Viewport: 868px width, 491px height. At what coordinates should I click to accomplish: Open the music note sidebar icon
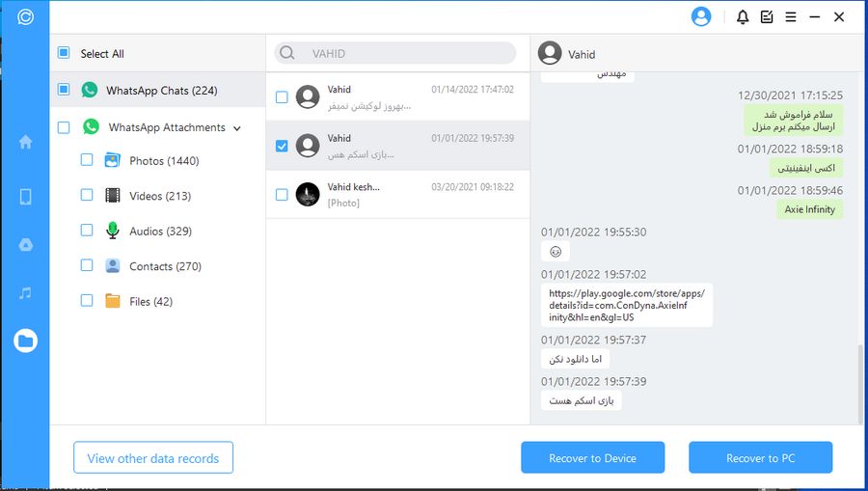25,292
